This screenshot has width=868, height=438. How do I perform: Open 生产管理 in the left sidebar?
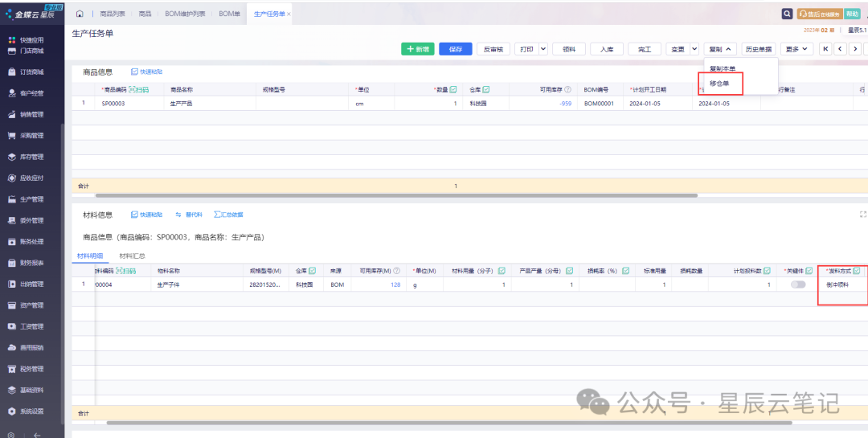pyautogui.click(x=31, y=199)
